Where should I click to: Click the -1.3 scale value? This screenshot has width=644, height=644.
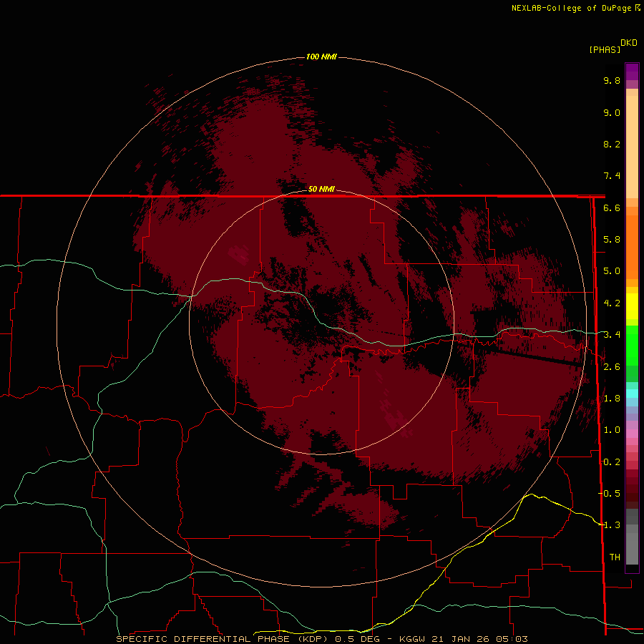tap(609, 525)
